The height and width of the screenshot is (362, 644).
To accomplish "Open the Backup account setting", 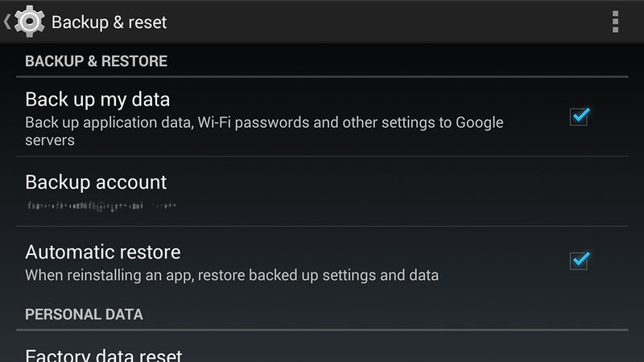I will click(x=322, y=191).
